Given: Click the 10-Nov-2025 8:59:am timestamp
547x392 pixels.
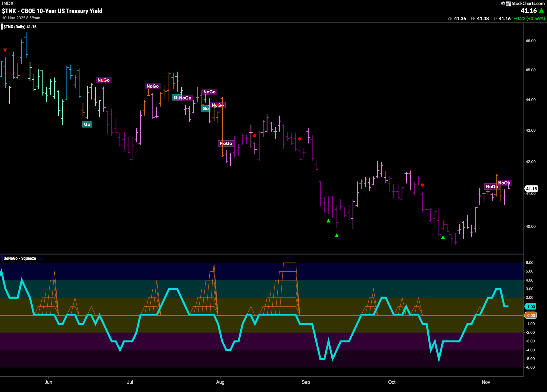Looking at the screenshot, I should pos(21,18).
